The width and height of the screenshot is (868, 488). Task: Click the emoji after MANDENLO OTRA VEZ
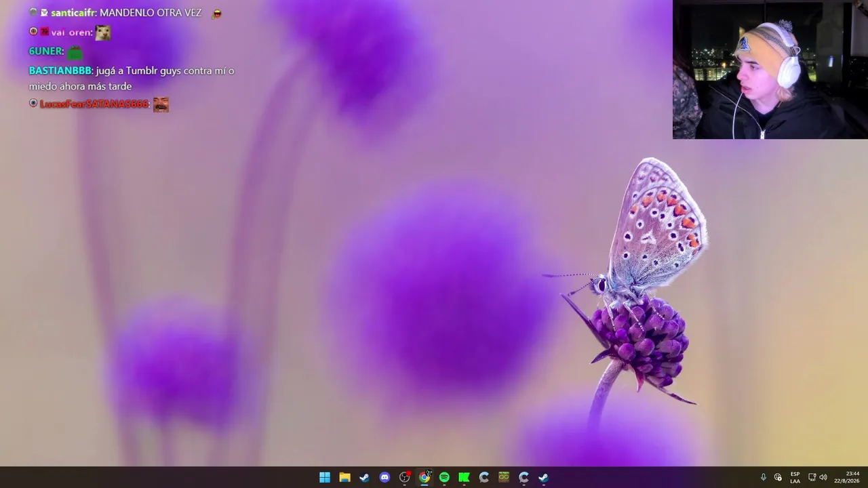(x=216, y=13)
